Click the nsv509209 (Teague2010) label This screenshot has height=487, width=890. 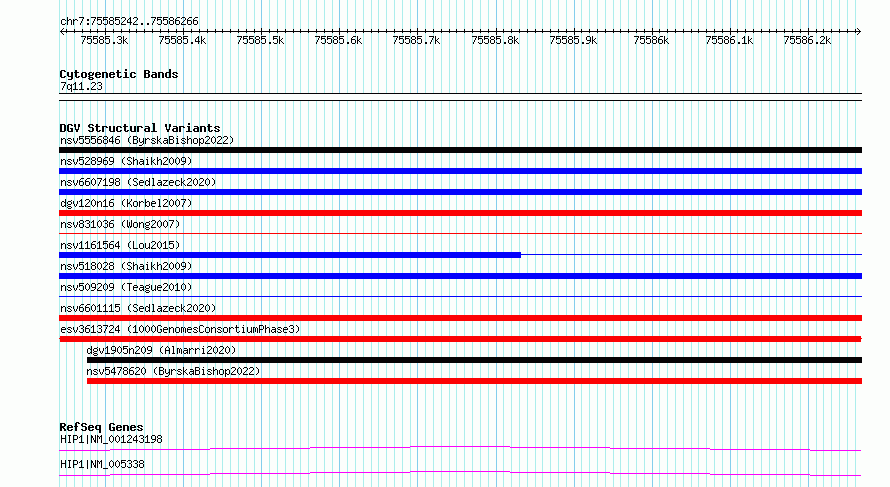126,287
